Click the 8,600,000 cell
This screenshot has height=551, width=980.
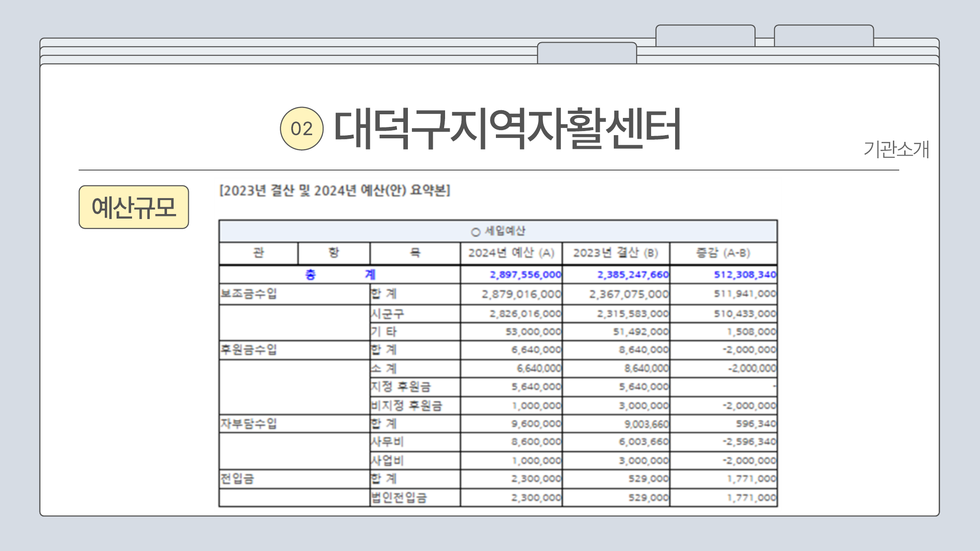tap(536, 442)
